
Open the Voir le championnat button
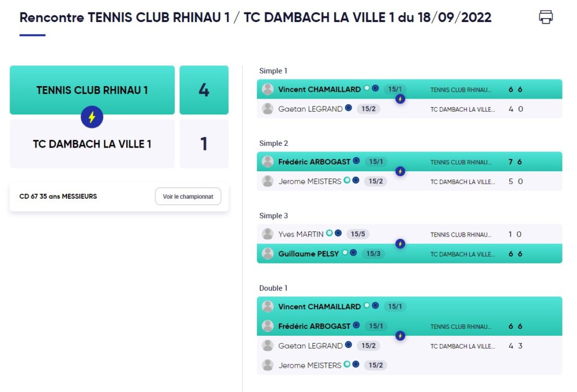[x=188, y=197]
